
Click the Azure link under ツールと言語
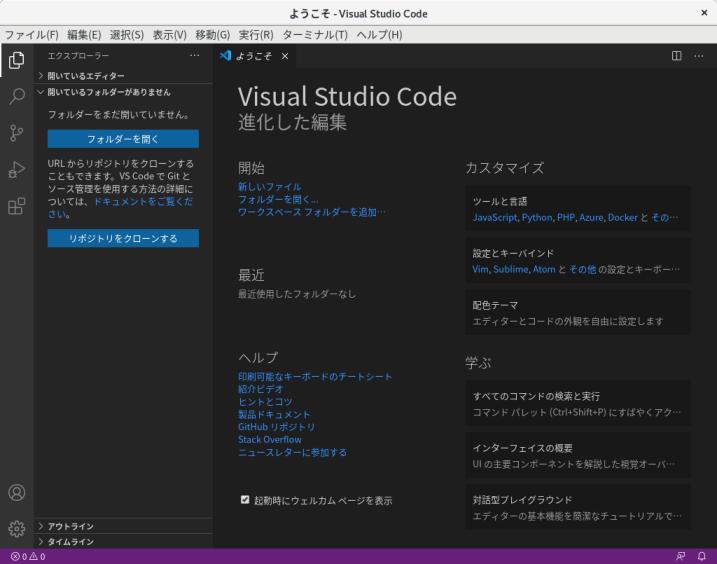(x=591, y=217)
